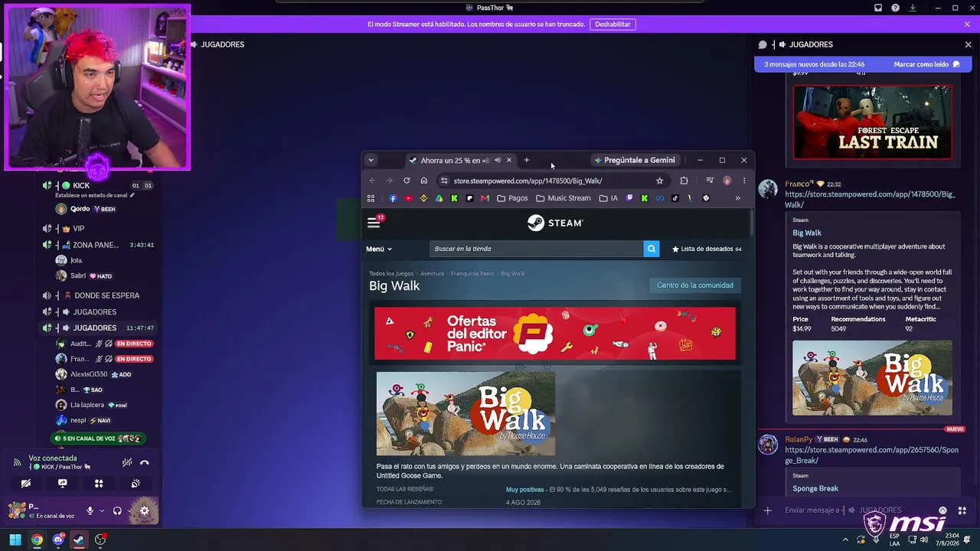Open the YouTube bookmark icon
980x551 pixels.
(408, 198)
